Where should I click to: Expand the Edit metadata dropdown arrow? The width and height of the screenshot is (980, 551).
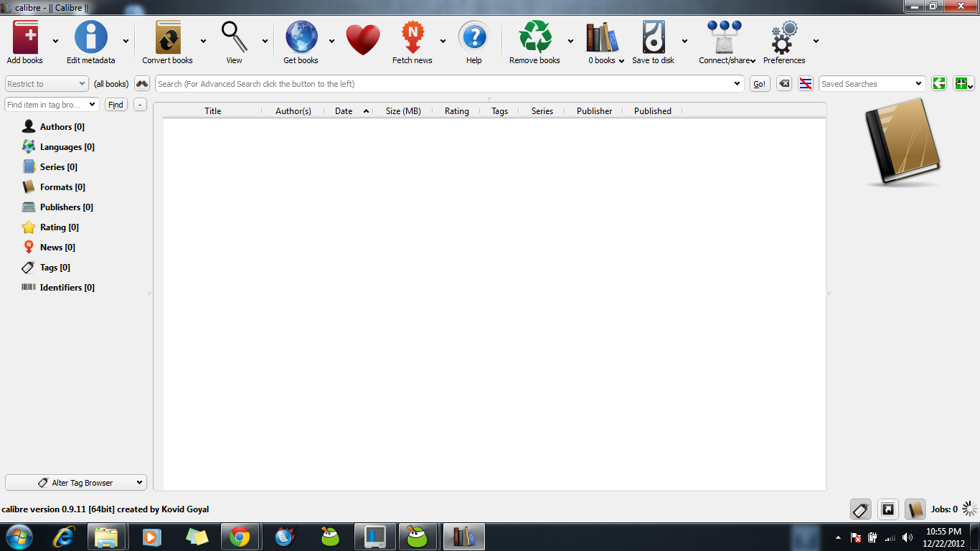(126, 41)
